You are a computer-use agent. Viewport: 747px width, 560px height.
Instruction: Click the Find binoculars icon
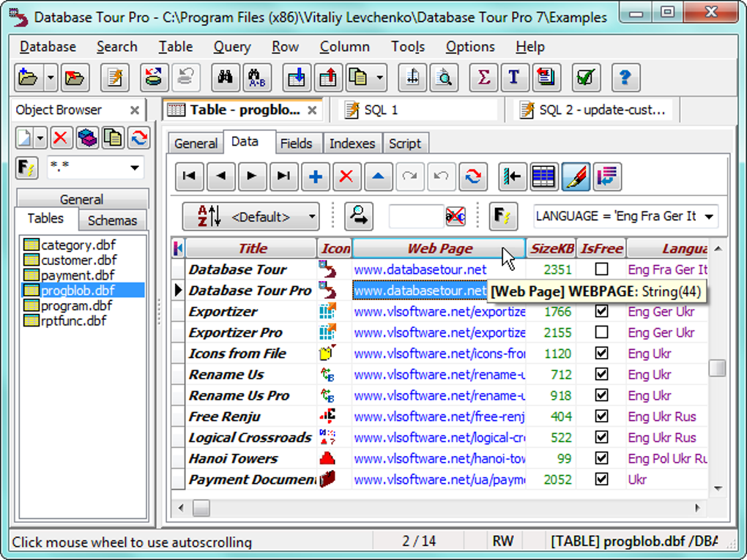[226, 77]
